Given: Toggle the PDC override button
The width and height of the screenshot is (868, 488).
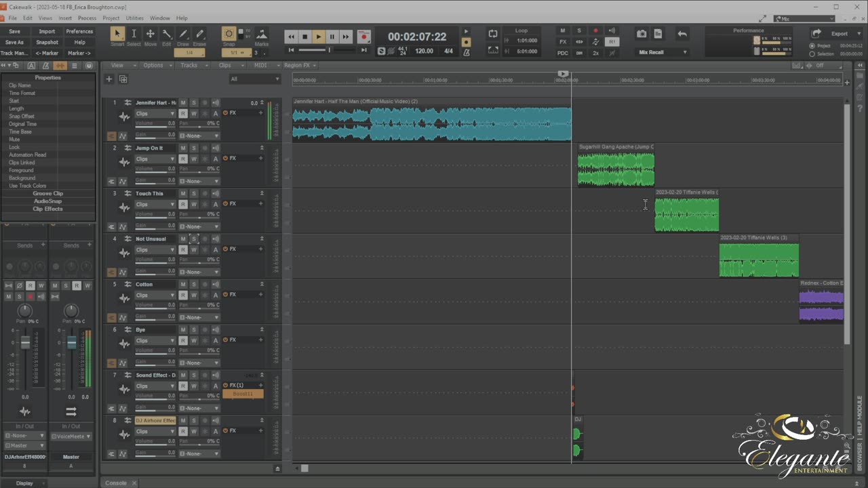Looking at the screenshot, I should [x=563, y=53].
